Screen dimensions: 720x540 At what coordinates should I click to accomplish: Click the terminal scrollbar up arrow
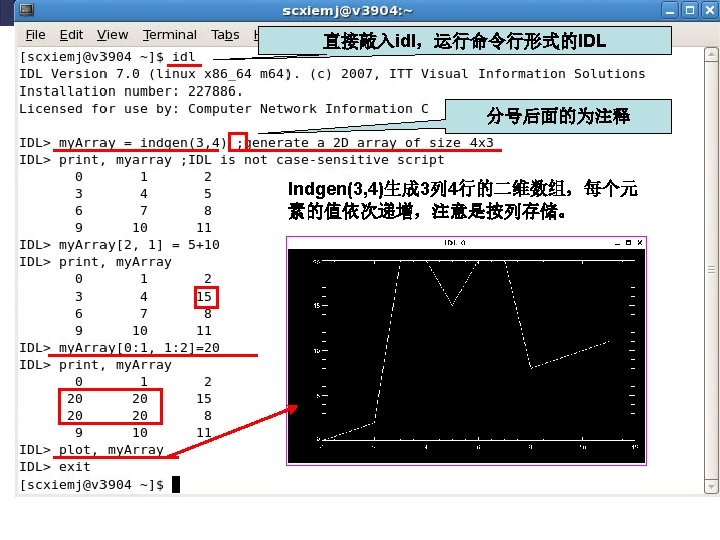pyautogui.click(x=711, y=54)
